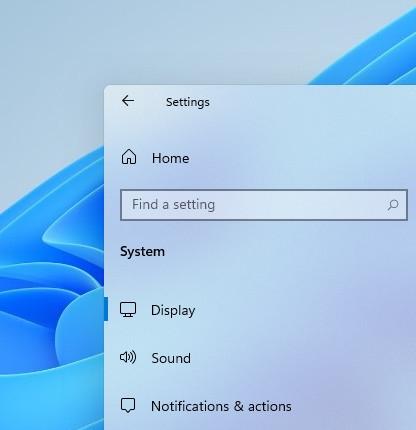
Task: Click the Sound speaker icon
Action: tap(128, 357)
